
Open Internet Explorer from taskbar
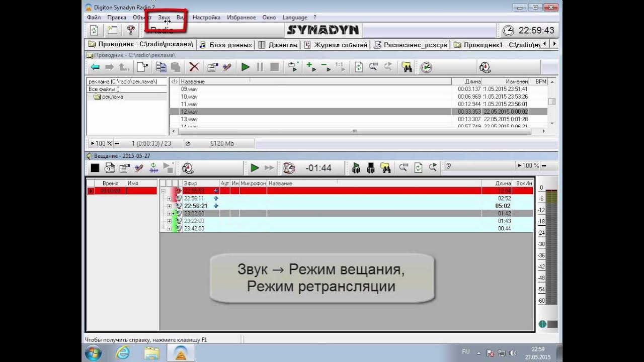point(122,353)
